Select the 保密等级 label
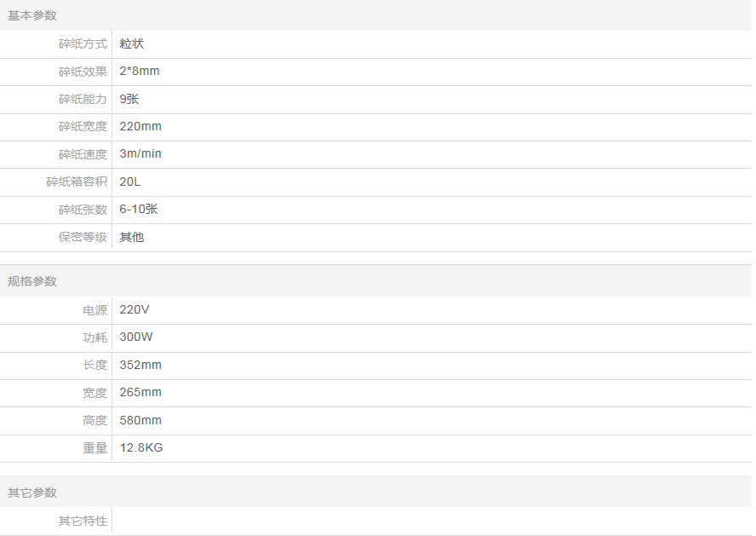The width and height of the screenshot is (756, 536). (x=83, y=237)
